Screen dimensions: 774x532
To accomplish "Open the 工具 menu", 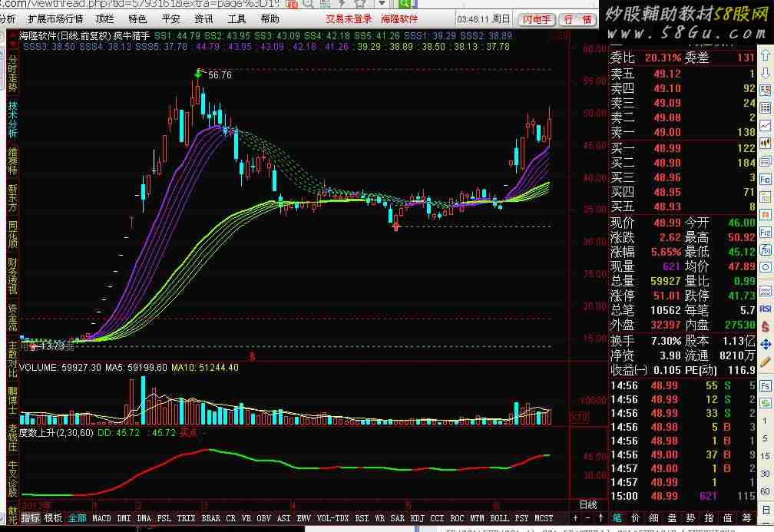I will point(237,18).
